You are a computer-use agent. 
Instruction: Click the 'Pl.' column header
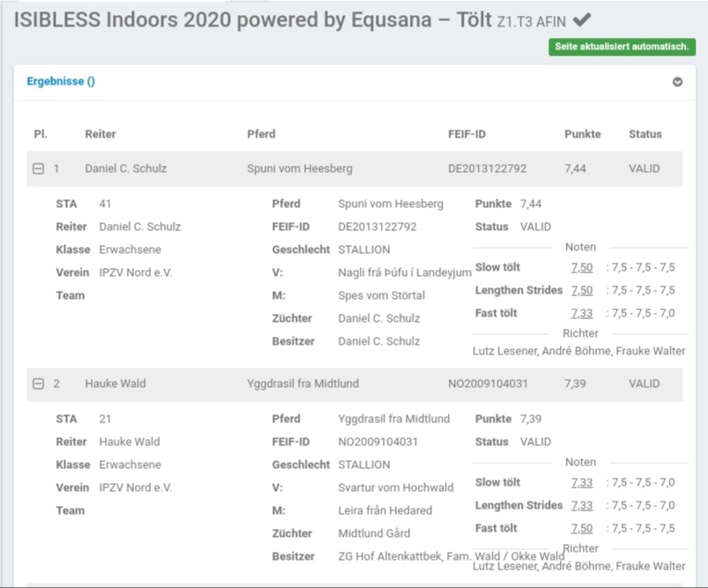(x=41, y=134)
